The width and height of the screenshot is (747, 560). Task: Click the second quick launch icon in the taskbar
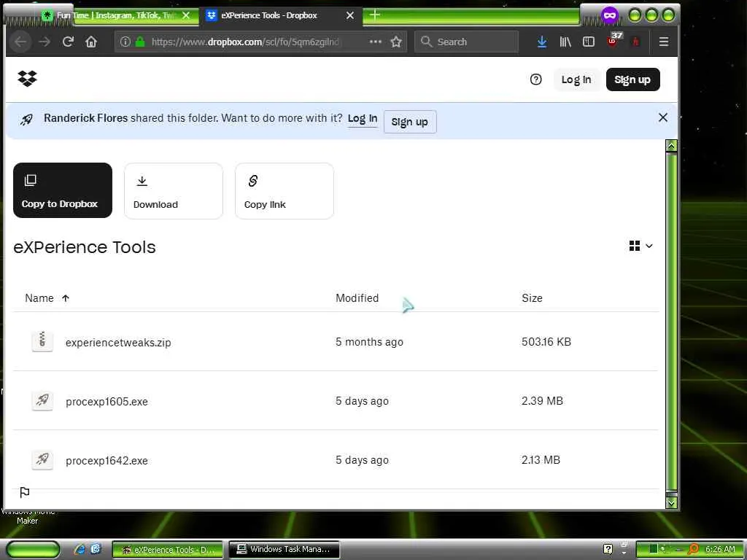point(96,548)
